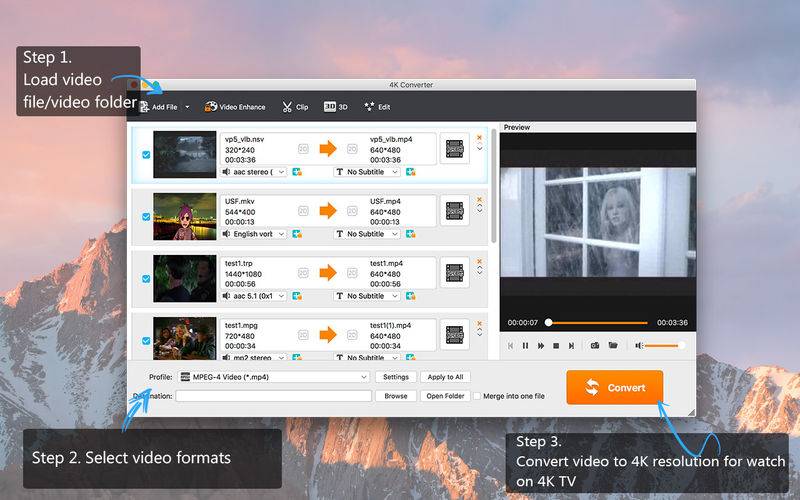Uncheck the test1.mpg file checkbox
This screenshot has height=500, width=800.
[x=146, y=341]
